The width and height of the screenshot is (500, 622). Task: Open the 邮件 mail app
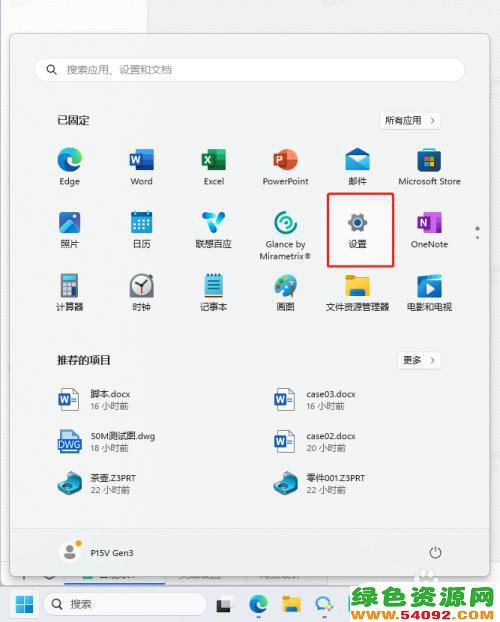[x=357, y=167]
